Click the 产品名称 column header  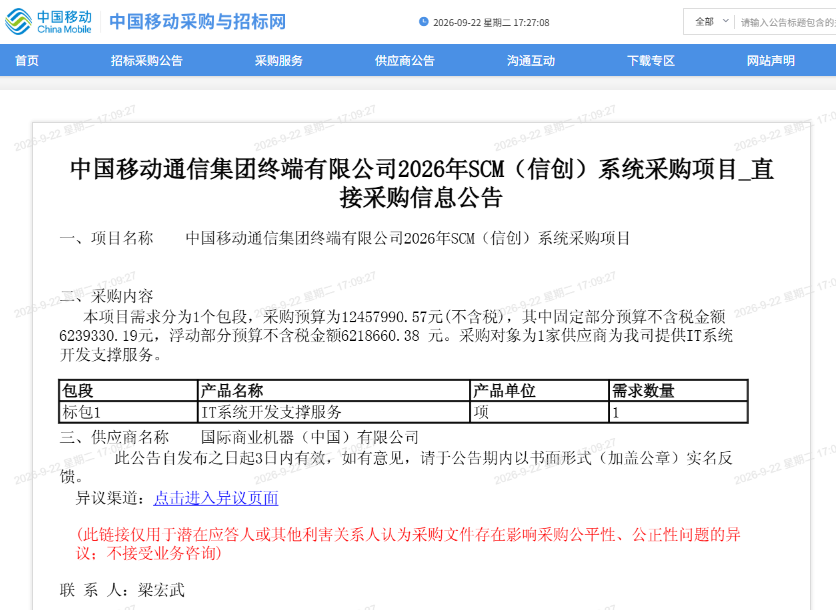pos(334,391)
